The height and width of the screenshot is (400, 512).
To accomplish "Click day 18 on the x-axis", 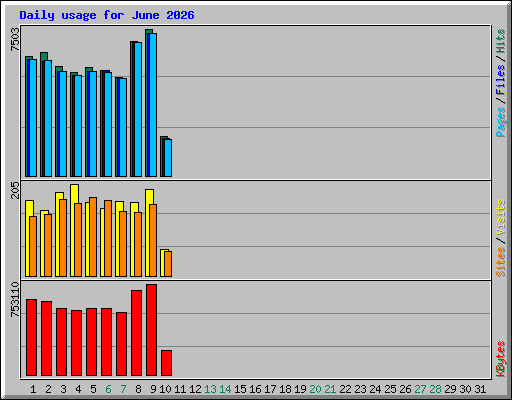I will pyautogui.click(x=285, y=389).
